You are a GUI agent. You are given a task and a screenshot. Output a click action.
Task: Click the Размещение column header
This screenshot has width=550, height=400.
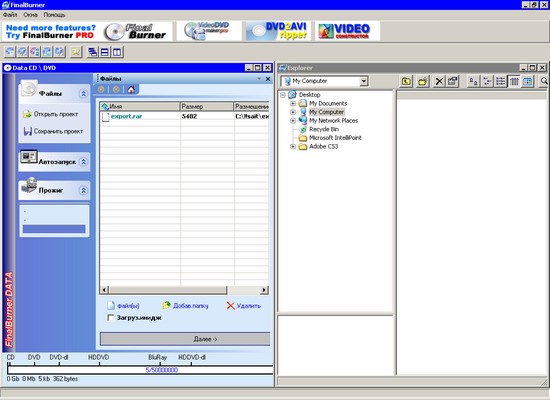(251, 106)
